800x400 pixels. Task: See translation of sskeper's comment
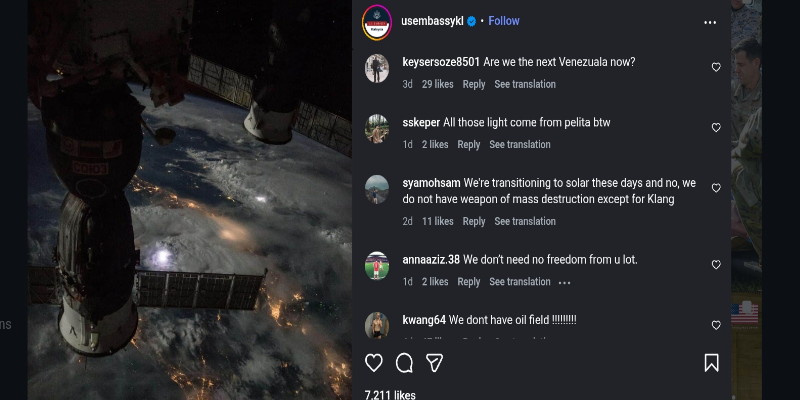click(520, 145)
